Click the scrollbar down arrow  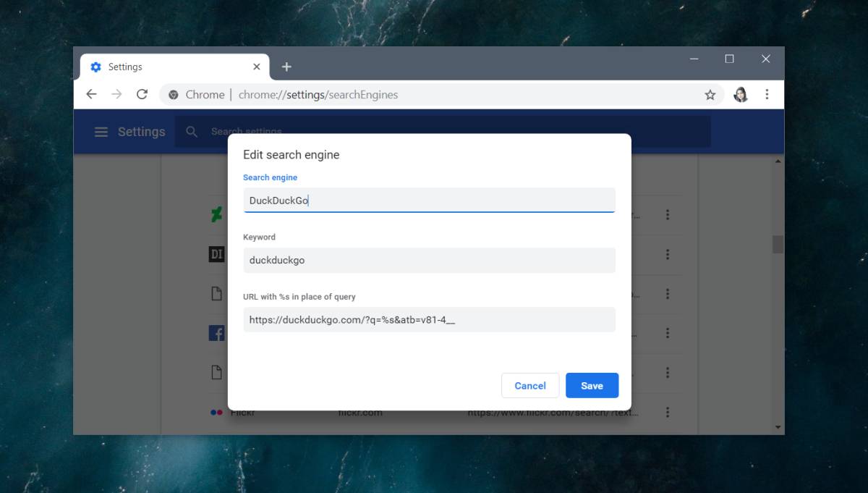pyautogui.click(x=778, y=427)
